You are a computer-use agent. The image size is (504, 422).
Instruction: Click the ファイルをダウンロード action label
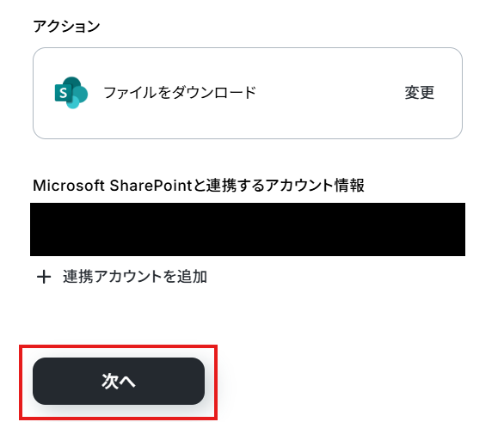click(x=180, y=93)
